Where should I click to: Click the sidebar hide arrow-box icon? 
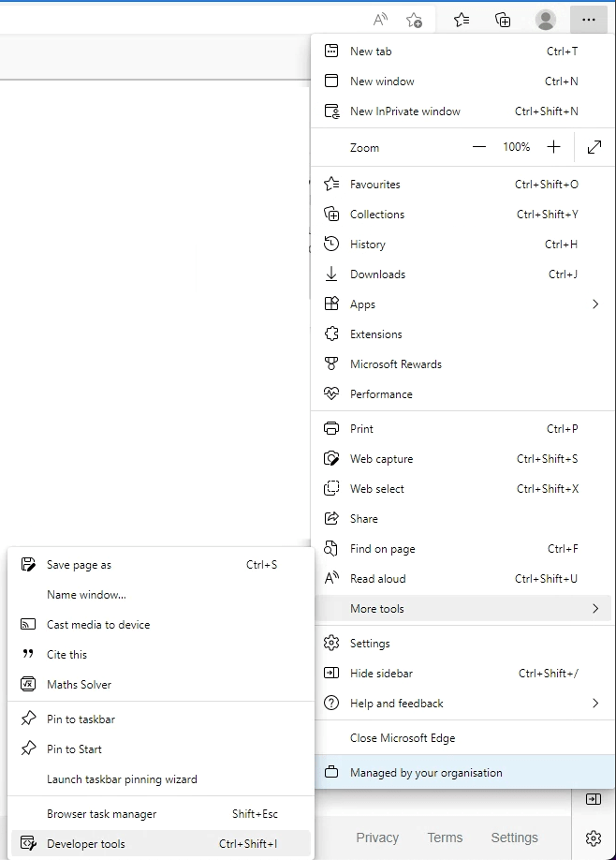tap(594, 799)
